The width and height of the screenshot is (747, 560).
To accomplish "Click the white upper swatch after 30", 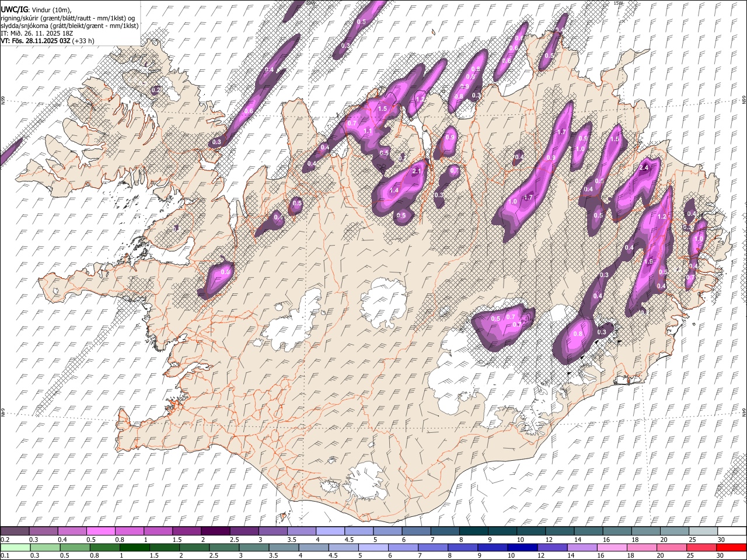I will tap(732, 531).
